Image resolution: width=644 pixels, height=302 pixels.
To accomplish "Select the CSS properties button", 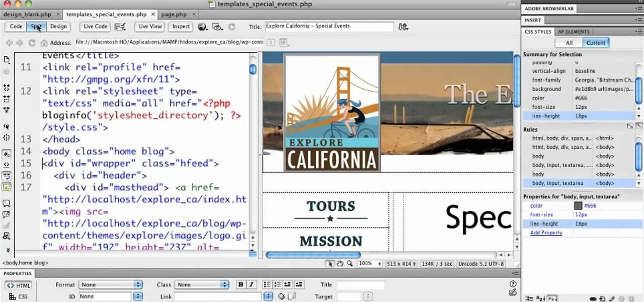I will coord(19,297).
